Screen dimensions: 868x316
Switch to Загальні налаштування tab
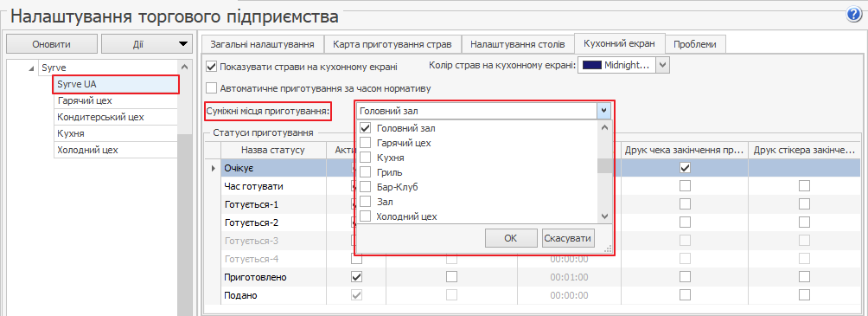[x=263, y=44]
